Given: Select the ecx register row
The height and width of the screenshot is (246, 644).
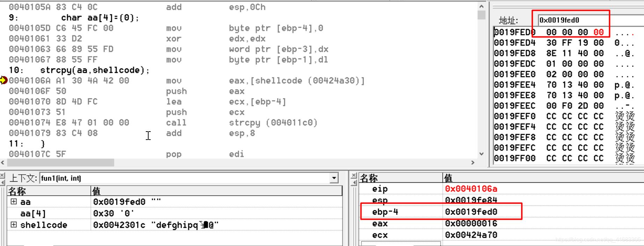Looking at the screenshot, I should tap(501, 235).
